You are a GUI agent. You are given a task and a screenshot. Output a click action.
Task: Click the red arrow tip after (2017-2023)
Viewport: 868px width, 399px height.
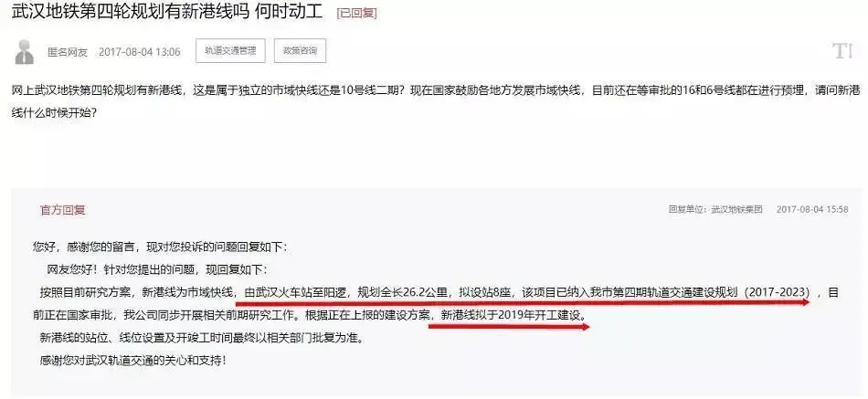tap(804, 302)
